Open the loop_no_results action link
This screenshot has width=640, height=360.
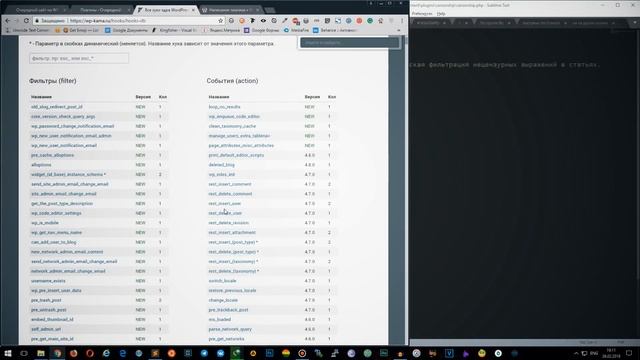click(x=224, y=107)
